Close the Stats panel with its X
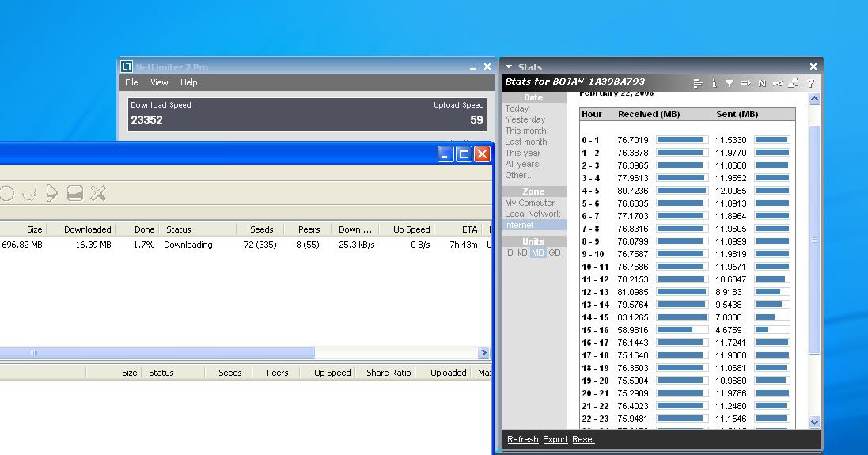Viewport: 868px width, 455px height. click(813, 66)
